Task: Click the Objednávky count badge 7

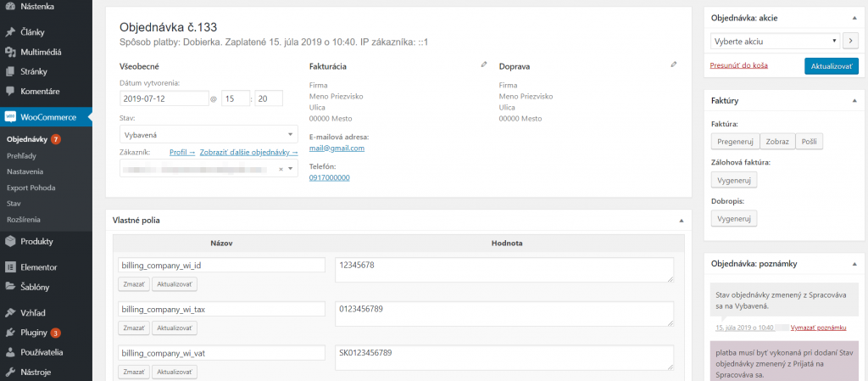Action: (x=55, y=139)
